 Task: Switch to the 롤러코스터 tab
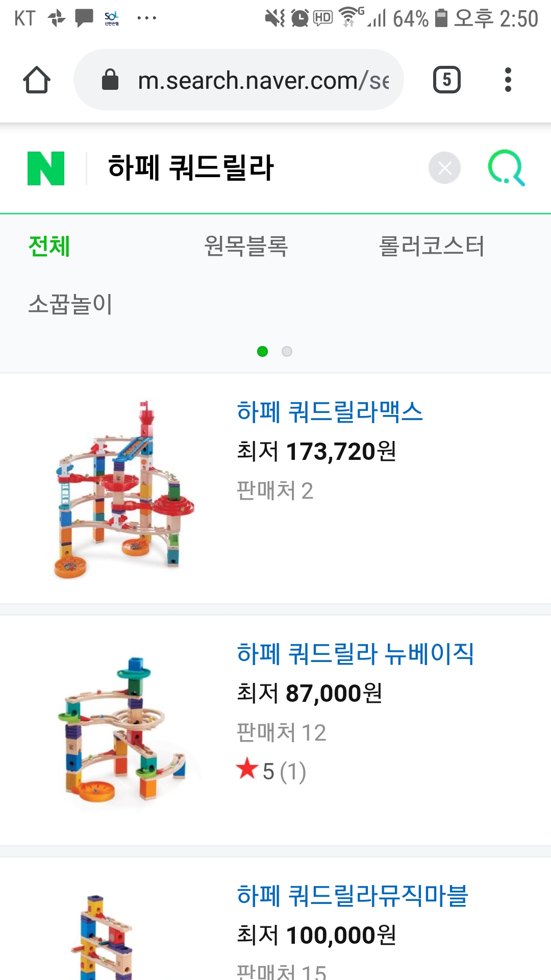pos(431,247)
